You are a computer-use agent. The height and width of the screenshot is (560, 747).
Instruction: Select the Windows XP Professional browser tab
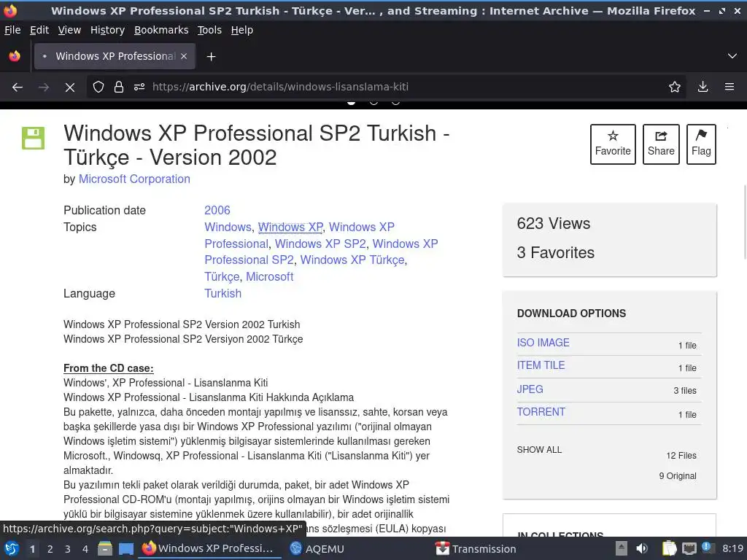(x=115, y=56)
